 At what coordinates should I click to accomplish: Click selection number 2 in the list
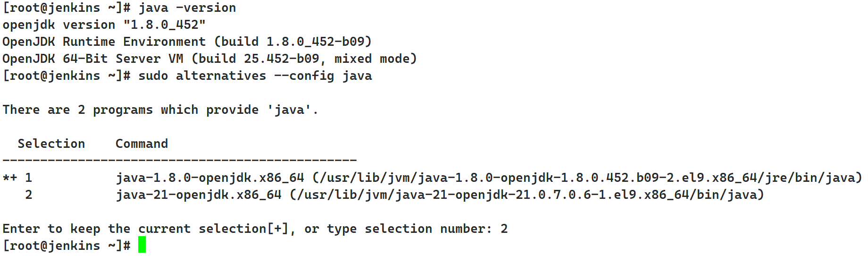(29, 195)
